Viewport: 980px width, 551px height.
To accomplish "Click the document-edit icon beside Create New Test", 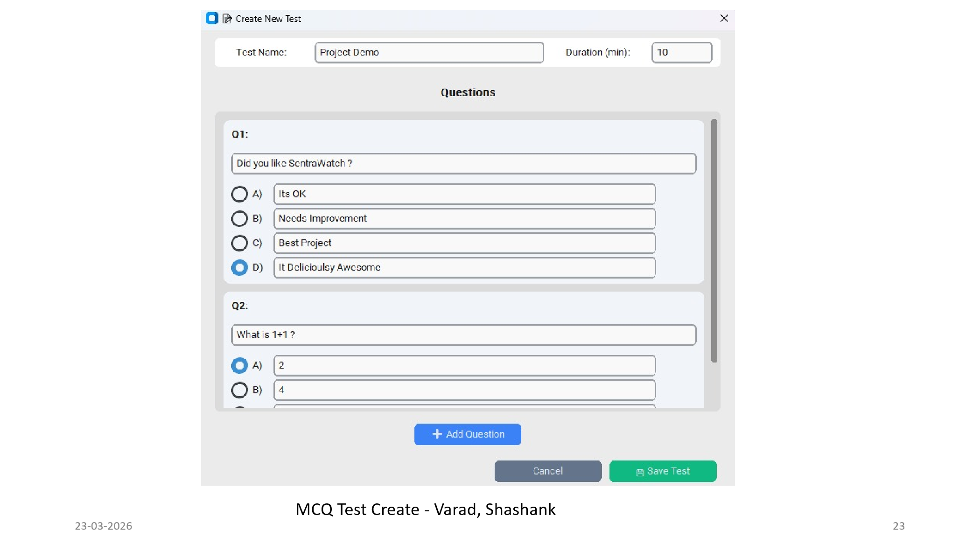I will click(x=227, y=18).
